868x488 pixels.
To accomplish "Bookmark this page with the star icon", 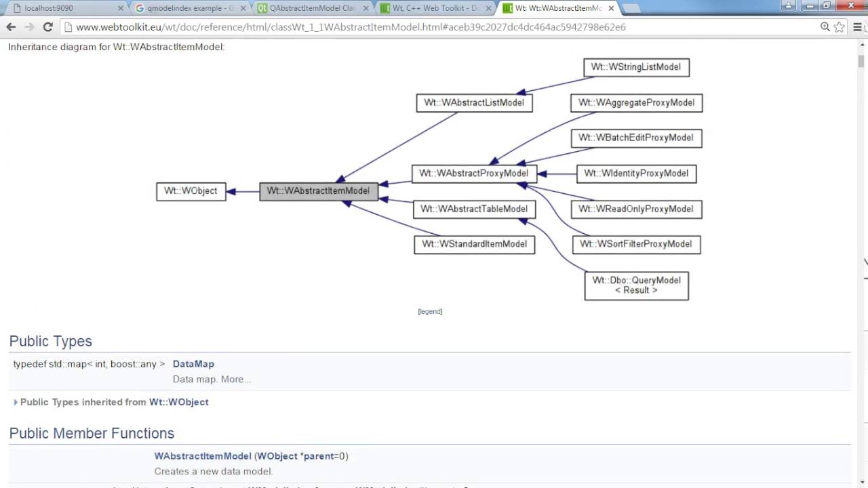I will [x=840, y=27].
